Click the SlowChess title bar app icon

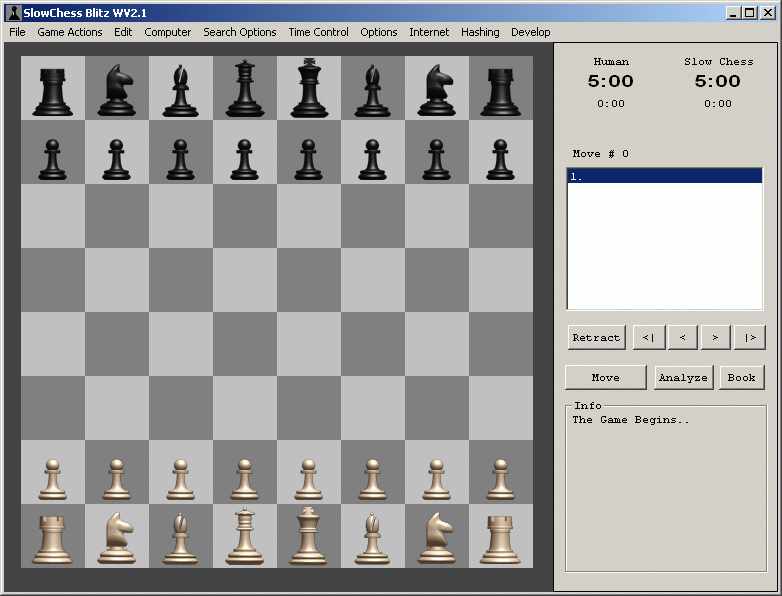click(x=13, y=13)
